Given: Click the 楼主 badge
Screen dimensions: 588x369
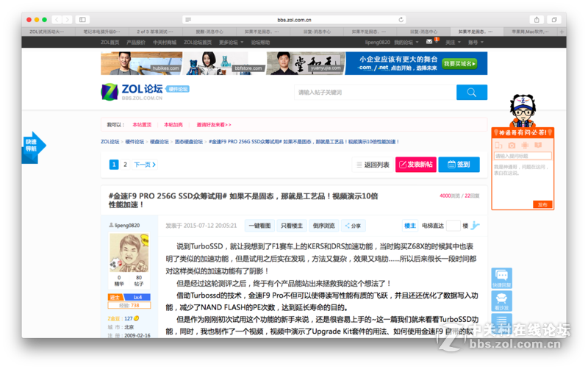Looking at the screenshot, I should pyautogui.click(x=410, y=226).
